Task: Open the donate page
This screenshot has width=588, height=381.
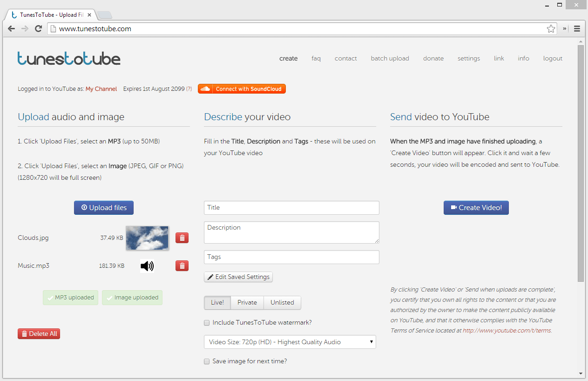Action: pos(433,59)
